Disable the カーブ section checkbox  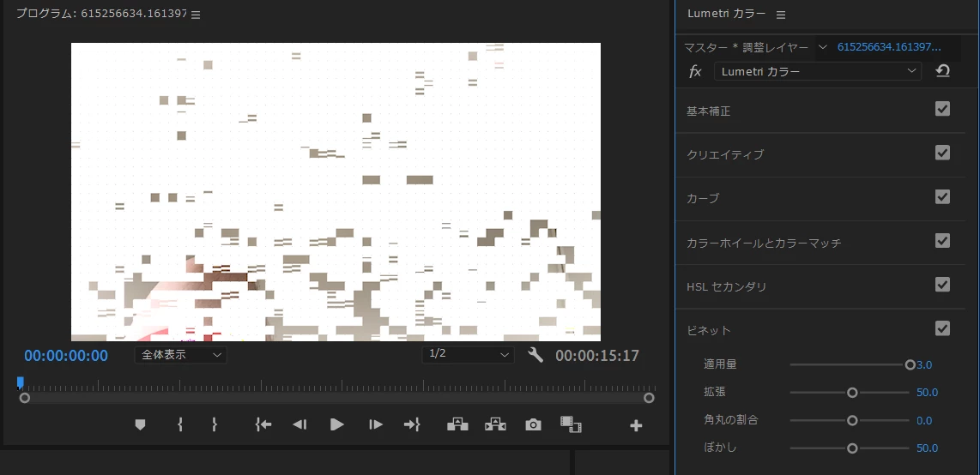[x=942, y=196]
